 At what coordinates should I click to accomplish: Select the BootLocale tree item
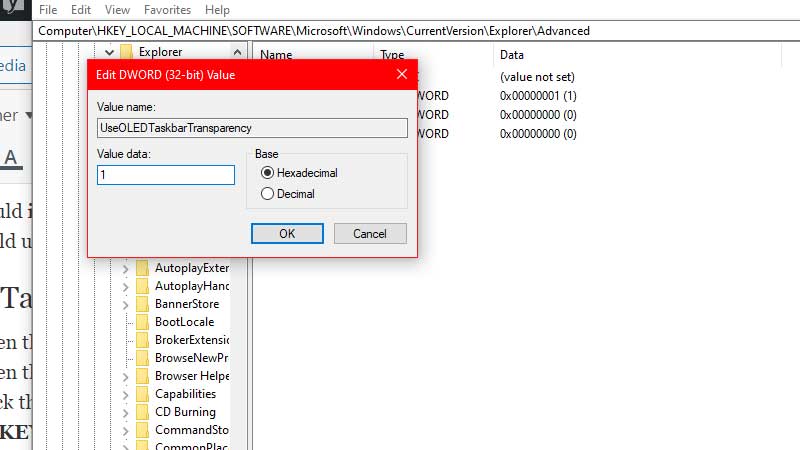pyautogui.click(x=185, y=322)
